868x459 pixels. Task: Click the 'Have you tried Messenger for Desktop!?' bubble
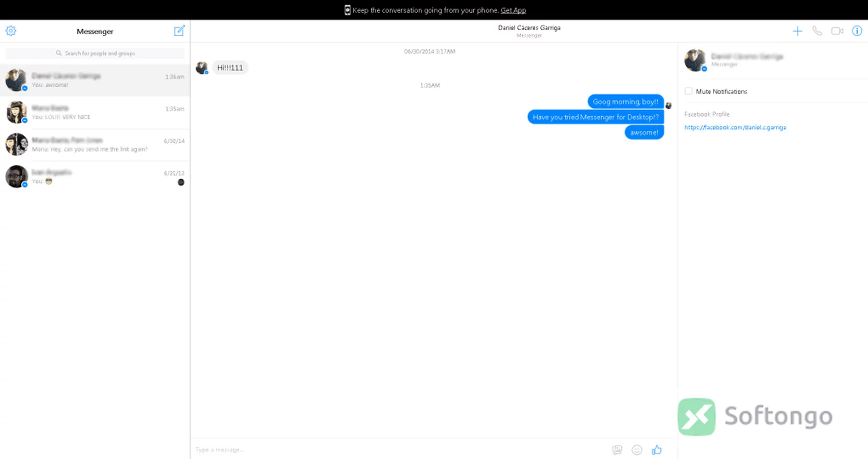pos(596,117)
